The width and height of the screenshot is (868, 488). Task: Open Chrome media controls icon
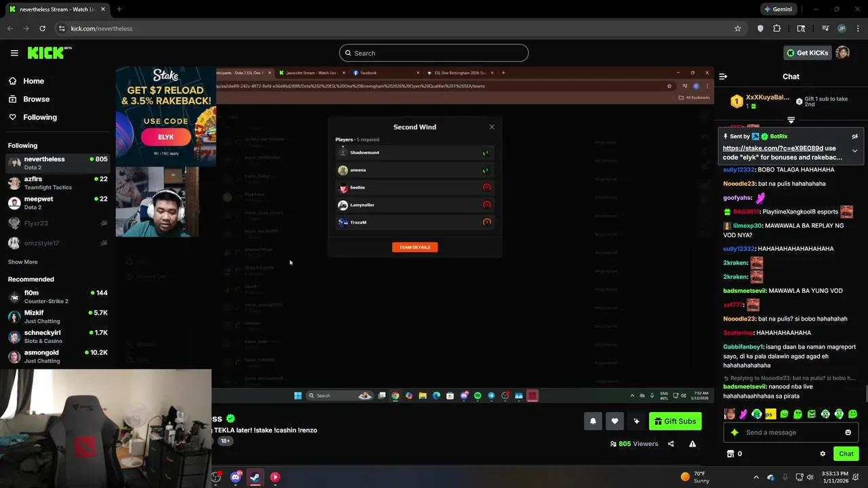[x=825, y=28]
